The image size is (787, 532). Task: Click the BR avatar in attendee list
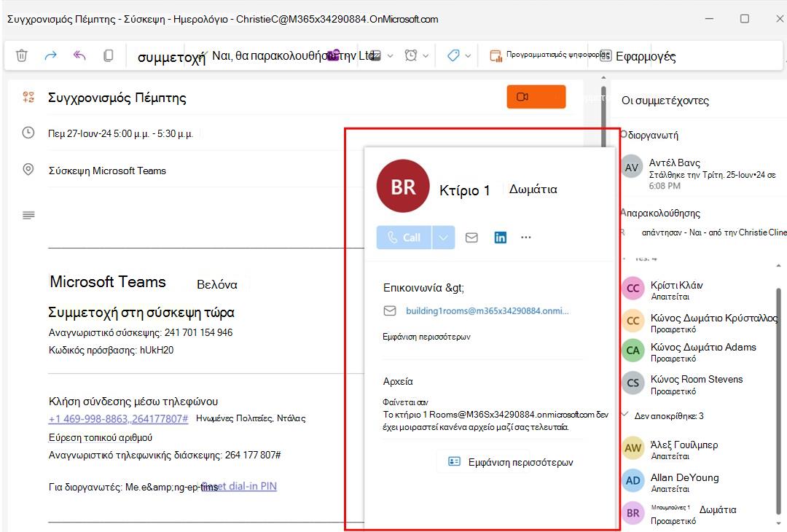633,513
